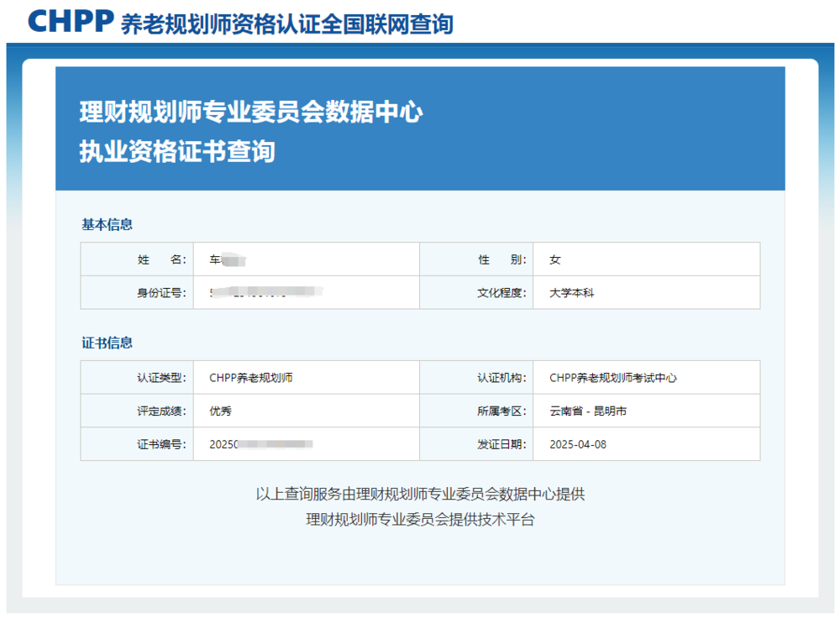Click the 执业资格证书查询 banner subtitle
The image size is (840, 618).
tap(177, 152)
